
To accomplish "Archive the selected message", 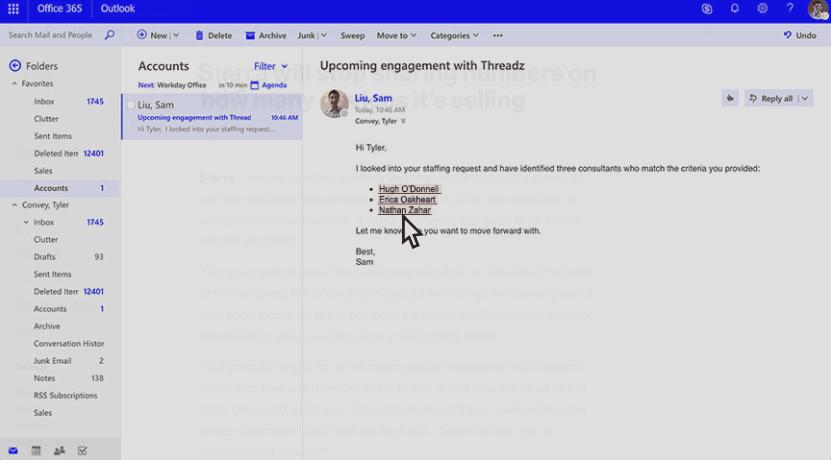I will coord(266,36).
